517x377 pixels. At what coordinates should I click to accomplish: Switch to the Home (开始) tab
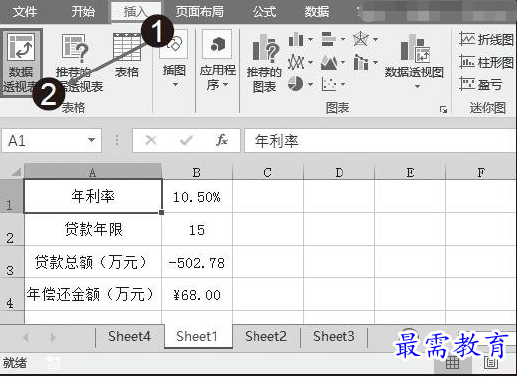click(x=83, y=12)
